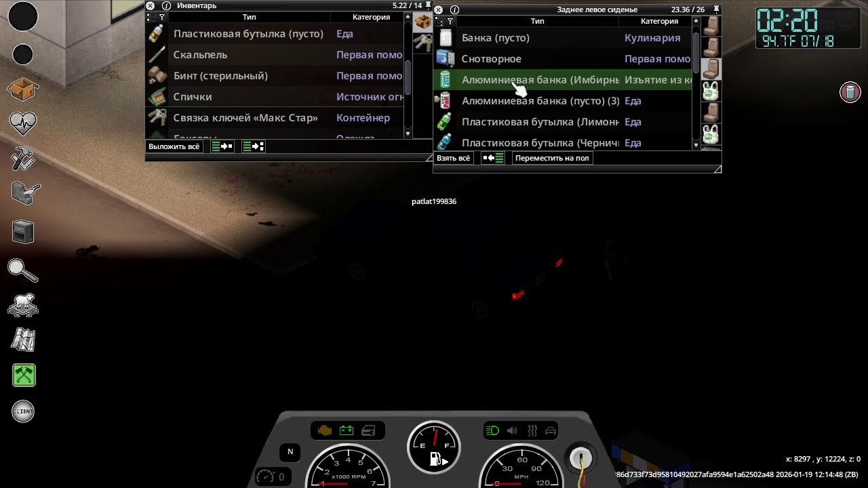
Task: Open the world map icon
Action: click(23, 340)
